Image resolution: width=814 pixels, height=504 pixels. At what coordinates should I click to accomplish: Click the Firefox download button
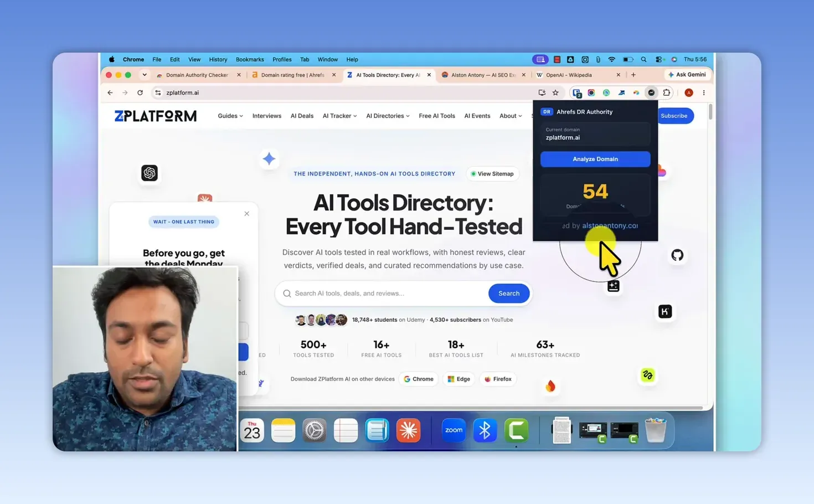click(498, 379)
